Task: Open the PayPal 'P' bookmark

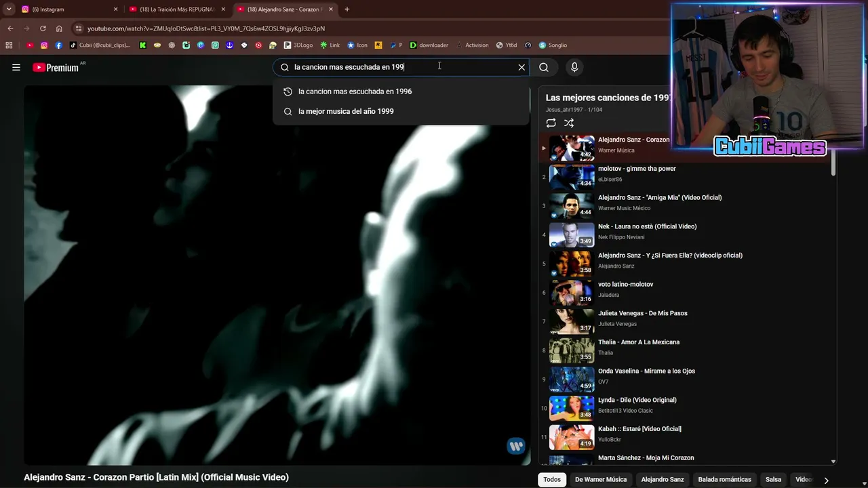Action: (x=396, y=45)
